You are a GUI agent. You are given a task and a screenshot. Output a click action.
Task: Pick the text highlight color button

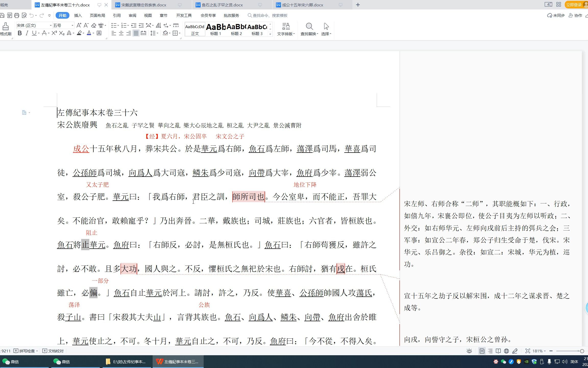click(79, 33)
